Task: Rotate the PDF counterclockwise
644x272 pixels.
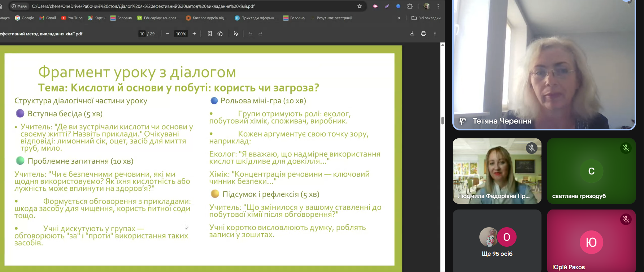Action: point(220,34)
